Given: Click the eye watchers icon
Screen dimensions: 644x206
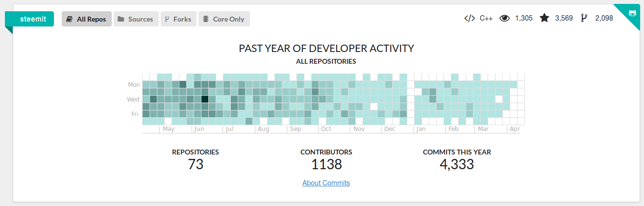Looking at the screenshot, I should pyautogui.click(x=504, y=18).
